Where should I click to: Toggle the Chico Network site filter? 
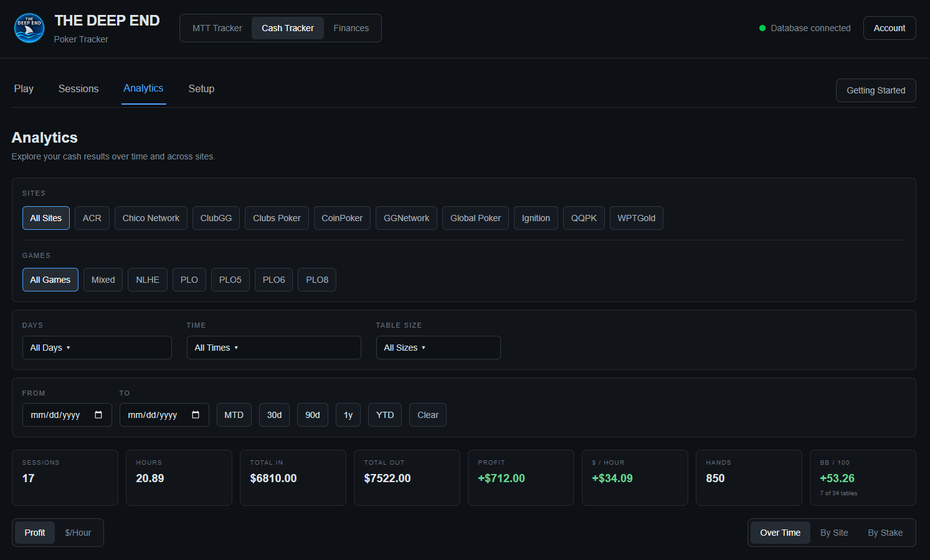click(x=151, y=218)
